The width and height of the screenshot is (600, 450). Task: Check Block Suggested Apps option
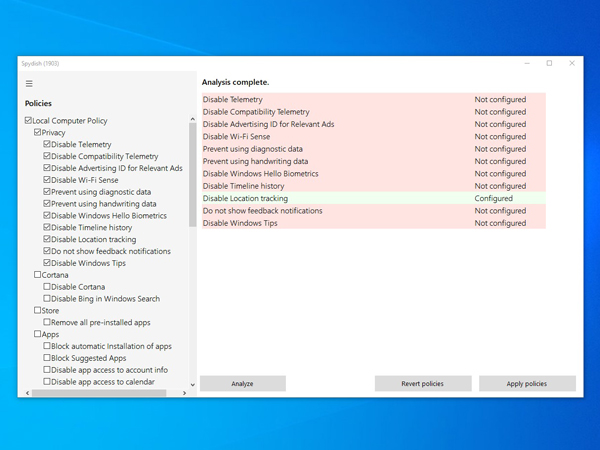(47, 358)
